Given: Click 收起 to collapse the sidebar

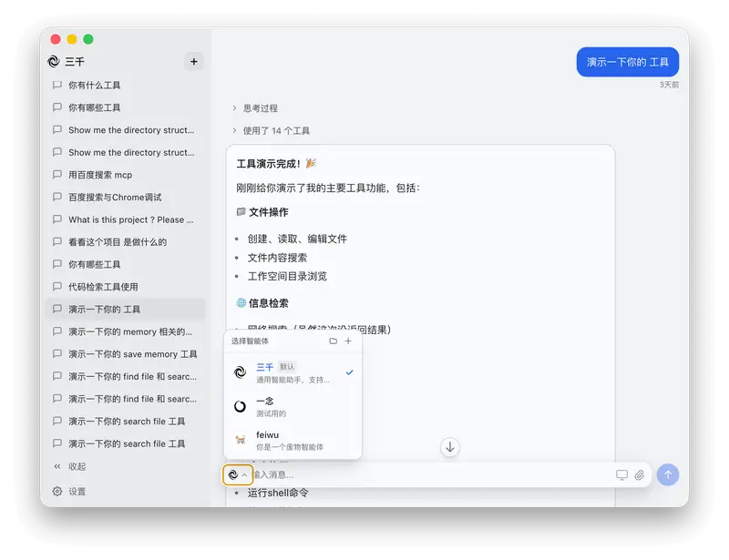Looking at the screenshot, I should point(73,468).
